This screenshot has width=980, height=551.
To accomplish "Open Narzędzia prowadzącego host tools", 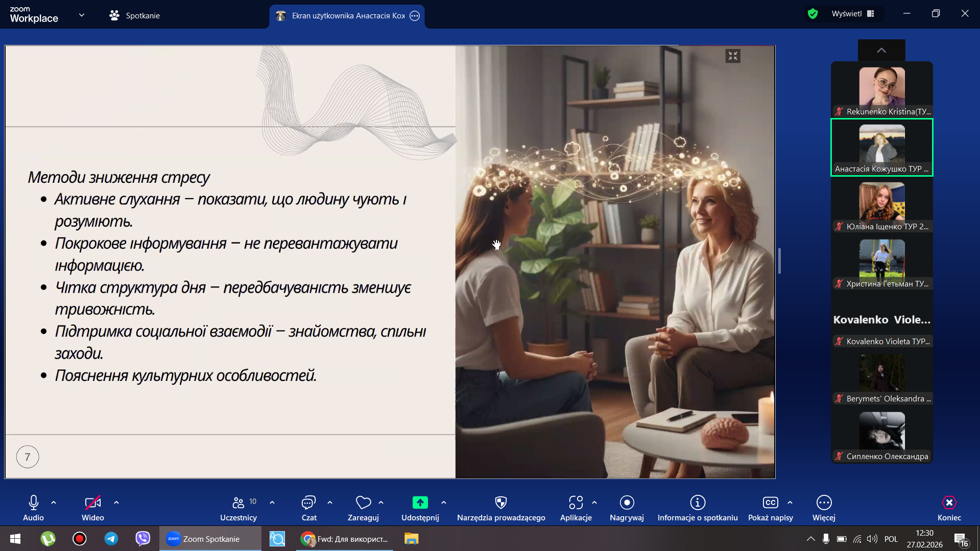I will click(500, 508).
